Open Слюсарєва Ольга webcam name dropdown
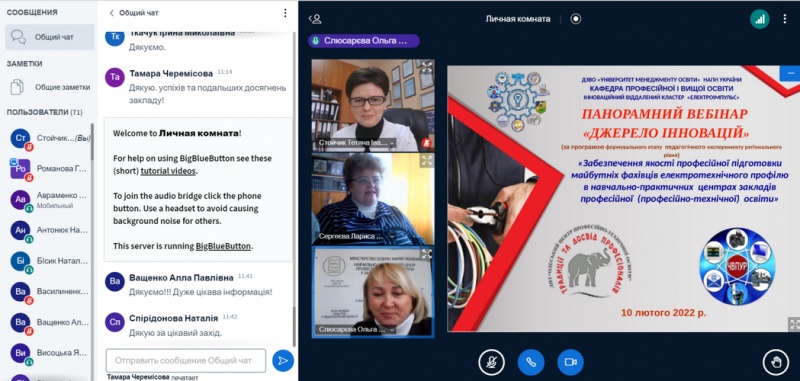Screen dimensions: 800x381 click(x=357, y=329)
